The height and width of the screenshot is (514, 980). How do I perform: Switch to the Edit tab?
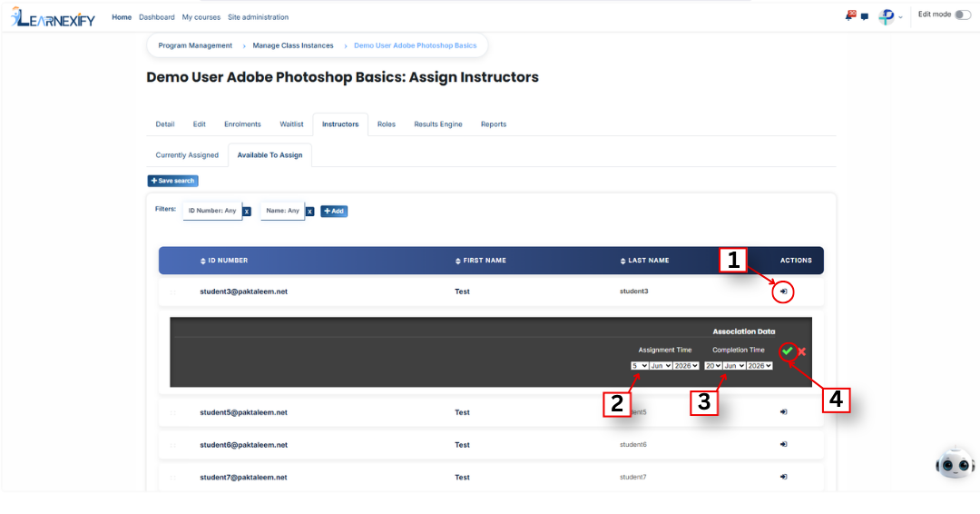point(200,124)
